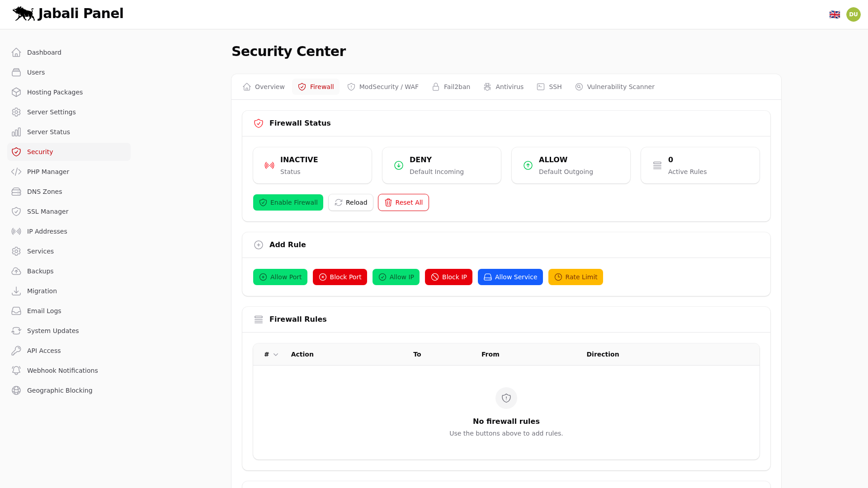Click the PHP Manager code icon
This screenshot has height=488, width=868.
(16, 172)
